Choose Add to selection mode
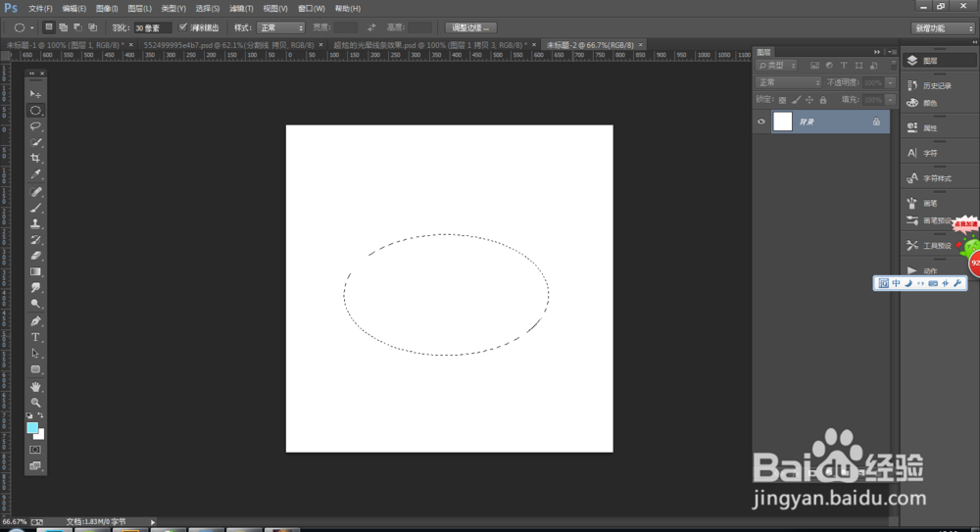Viewport: 980px width, 532px height. (x=63, y=27)
